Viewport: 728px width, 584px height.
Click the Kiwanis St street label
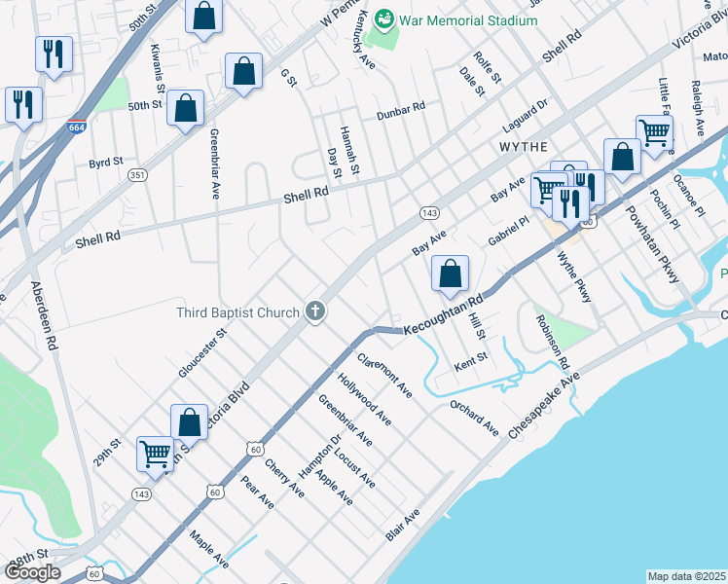click(158, 69)
